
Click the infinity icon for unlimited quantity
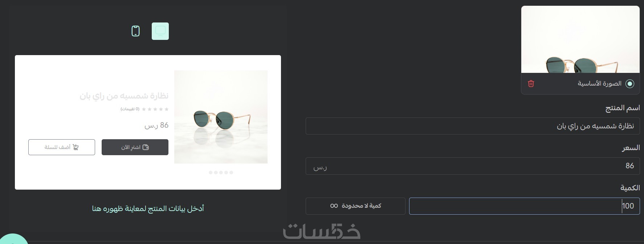(334, 206)
